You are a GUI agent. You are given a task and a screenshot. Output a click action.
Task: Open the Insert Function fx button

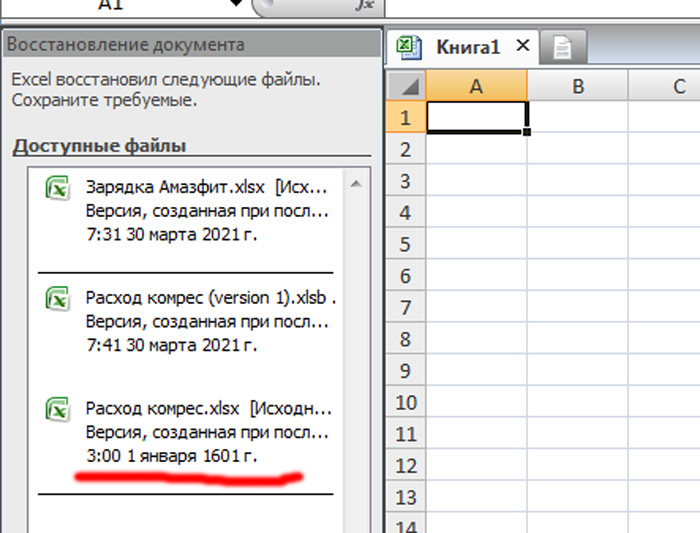[365, 5]
